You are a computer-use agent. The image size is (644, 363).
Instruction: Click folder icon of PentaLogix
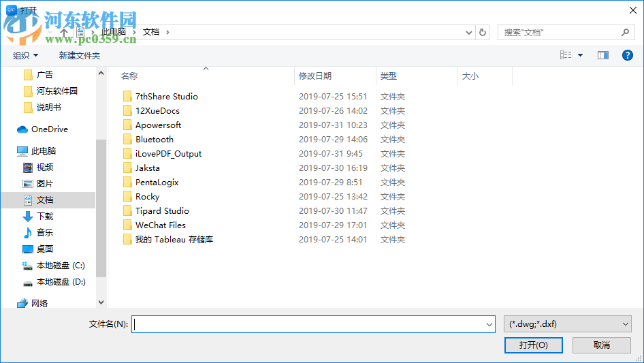click(x=127, y=182)
